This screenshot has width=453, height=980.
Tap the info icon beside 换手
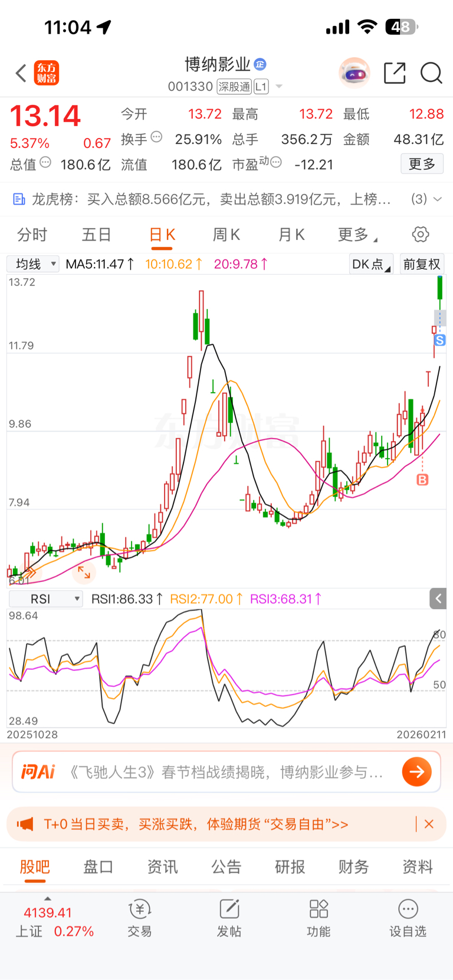click(156, 137)
